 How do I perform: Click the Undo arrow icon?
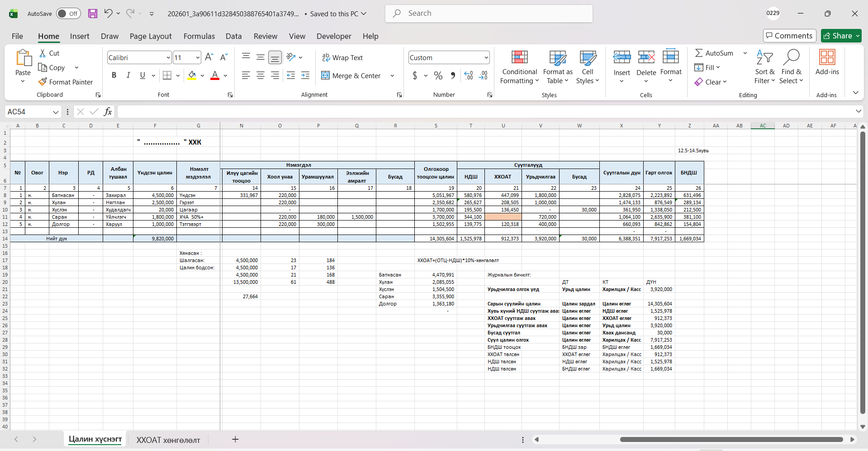(108, 14)
